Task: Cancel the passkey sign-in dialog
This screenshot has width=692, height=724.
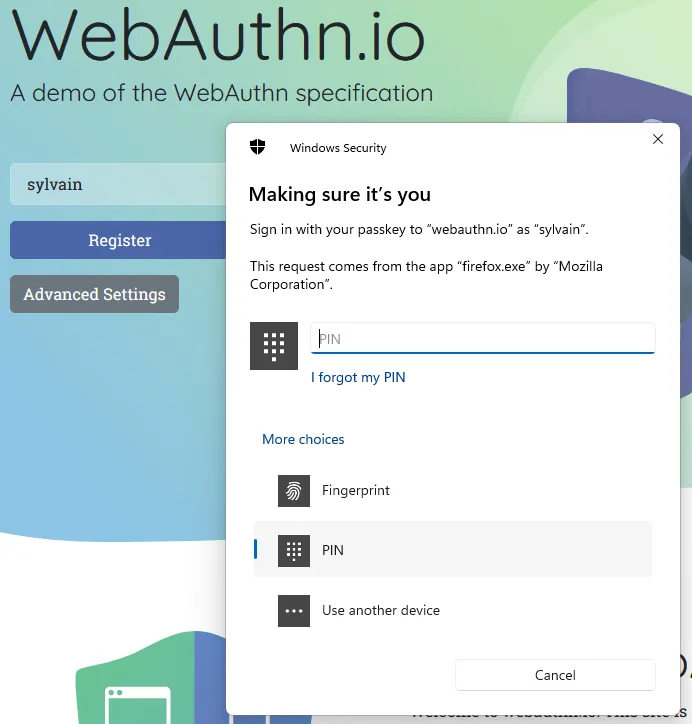Action: pyautogui.click(x=555, y=675)
